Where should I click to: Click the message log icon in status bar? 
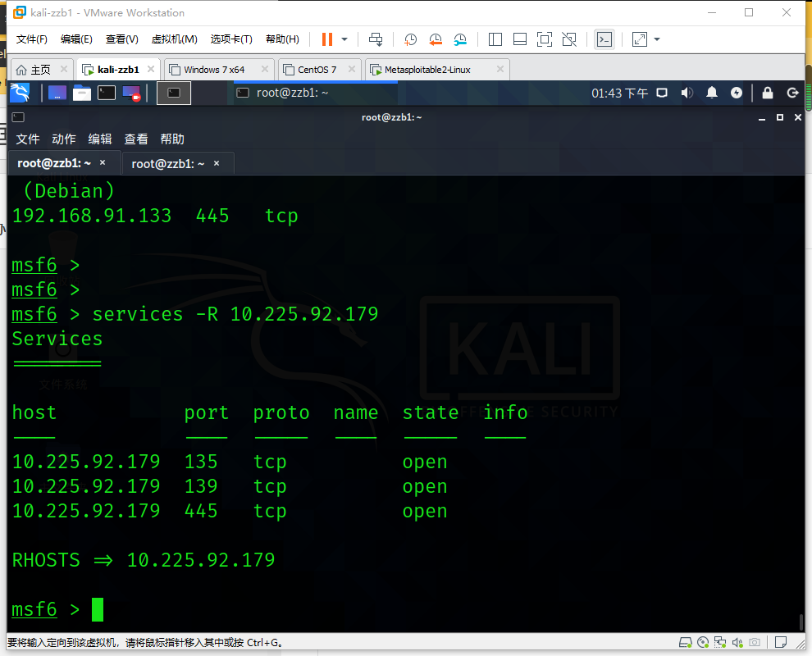pos(780,643)
